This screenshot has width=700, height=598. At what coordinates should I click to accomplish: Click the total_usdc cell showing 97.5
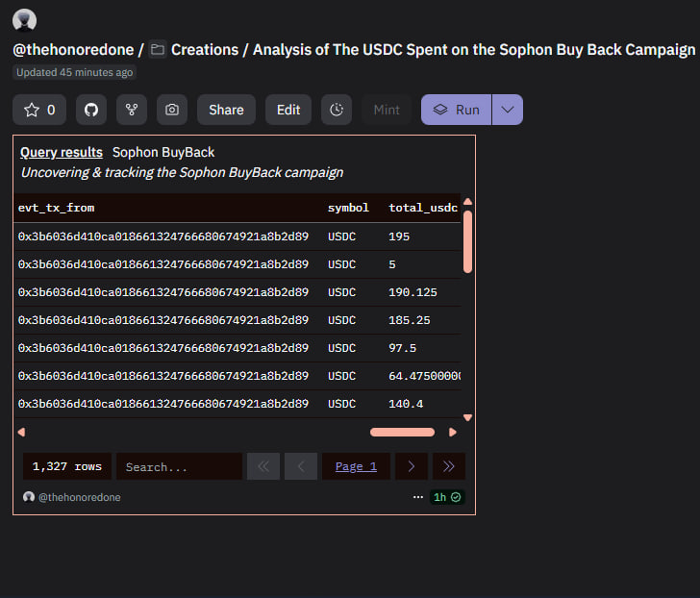402,348
